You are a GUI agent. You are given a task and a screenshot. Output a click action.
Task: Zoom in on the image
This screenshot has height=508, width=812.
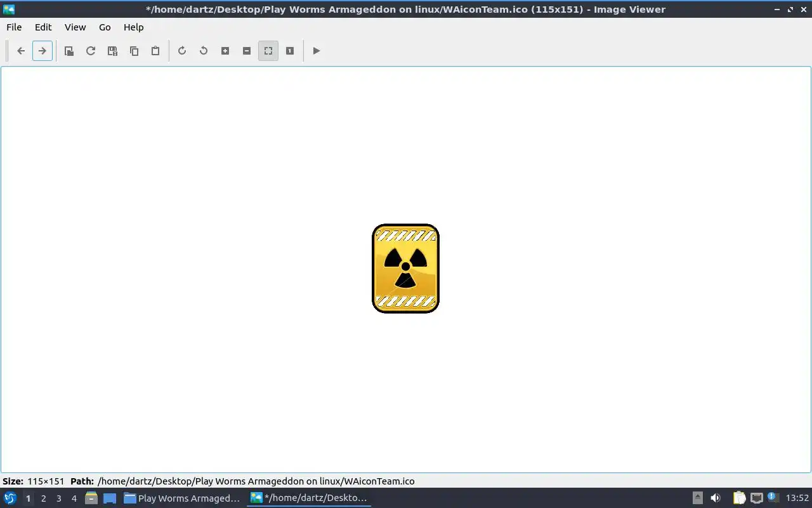225,51
